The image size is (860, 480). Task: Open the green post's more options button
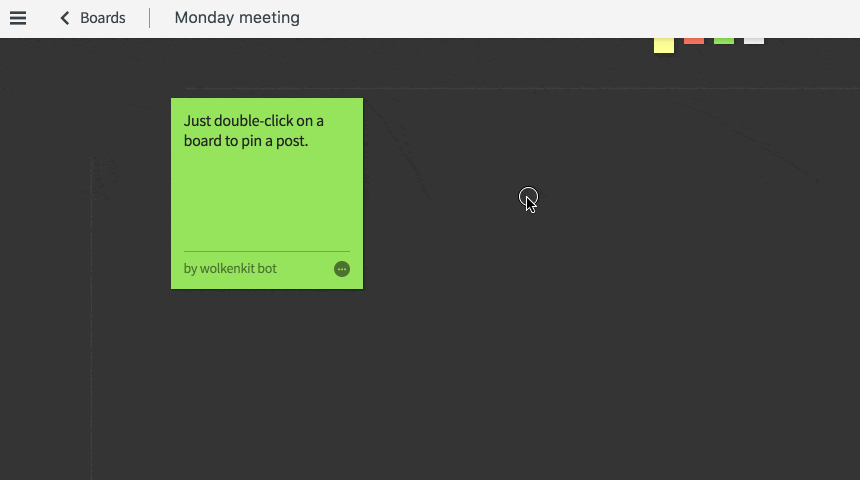(x=342, y=269)
